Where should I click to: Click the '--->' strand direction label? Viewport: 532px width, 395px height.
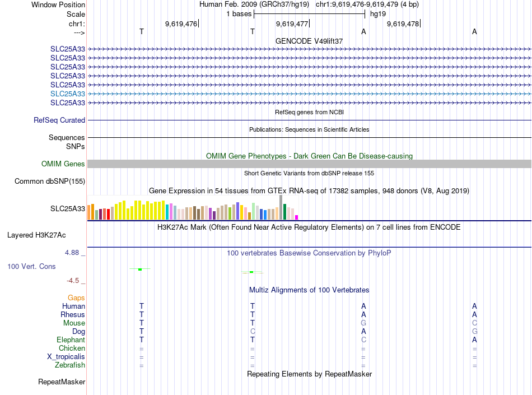[79, 33]
